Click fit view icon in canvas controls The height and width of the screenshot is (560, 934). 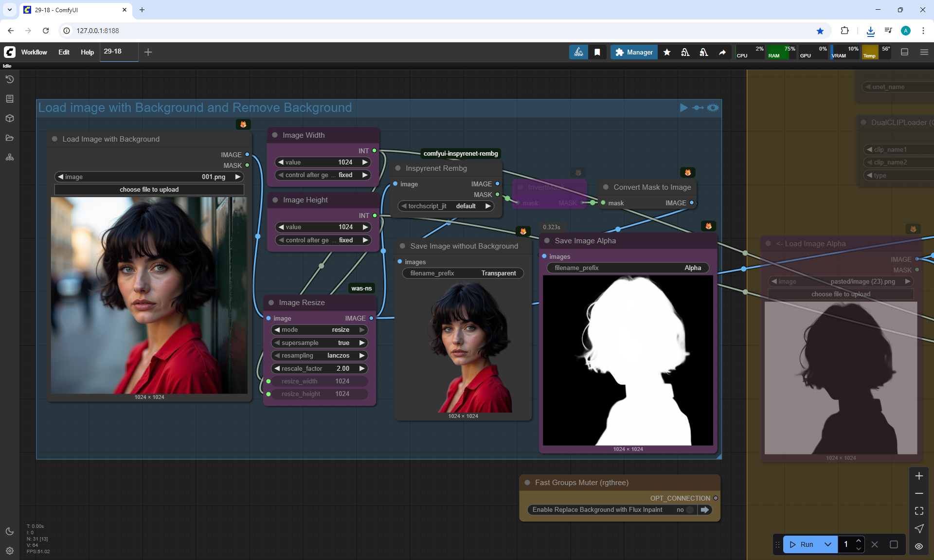click(919, 511)
